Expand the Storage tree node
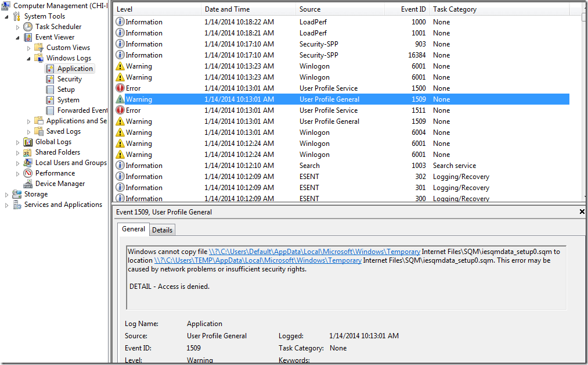This screenshot has width=588, height=365. pos(7,194)
